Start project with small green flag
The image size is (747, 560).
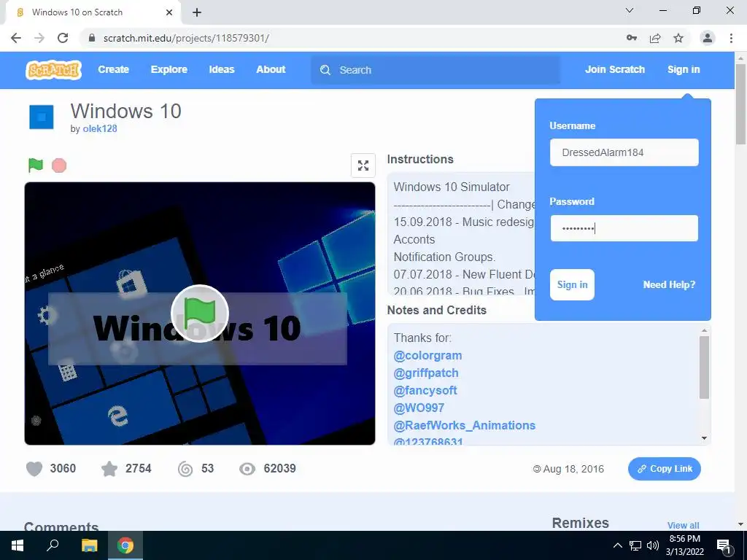36,166
